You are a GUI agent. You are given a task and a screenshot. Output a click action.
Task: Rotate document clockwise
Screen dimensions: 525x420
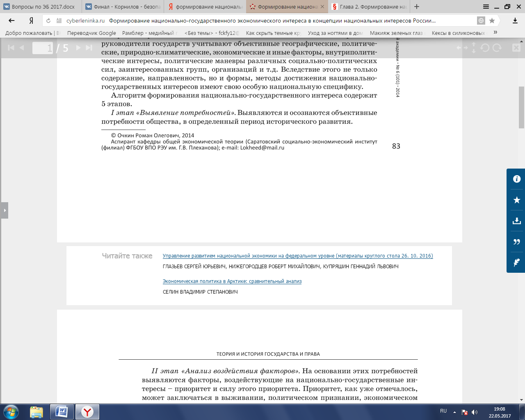[x=497, y=48]
